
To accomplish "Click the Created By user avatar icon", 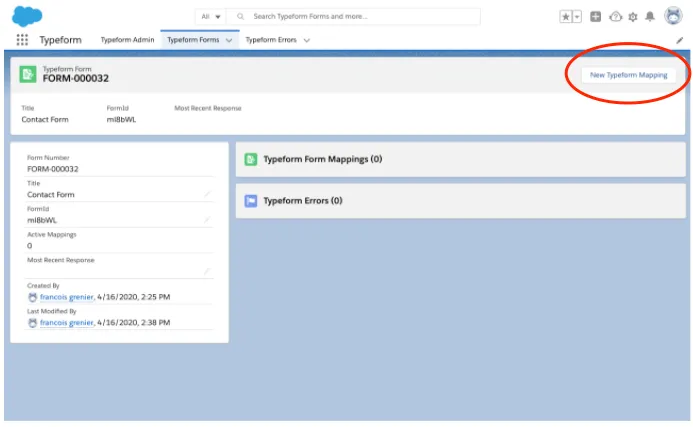I will pyautogui.click(x=32, y=297).
